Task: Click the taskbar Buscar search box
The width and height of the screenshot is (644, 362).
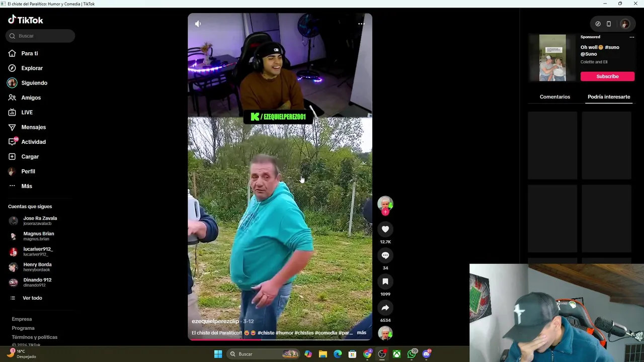Action: [264, 354]
